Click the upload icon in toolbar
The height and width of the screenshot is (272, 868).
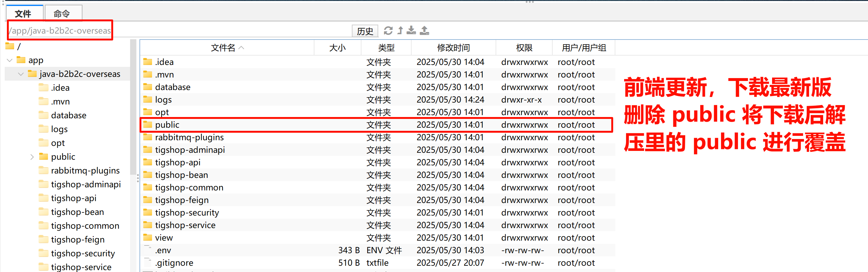pos(424,31)
